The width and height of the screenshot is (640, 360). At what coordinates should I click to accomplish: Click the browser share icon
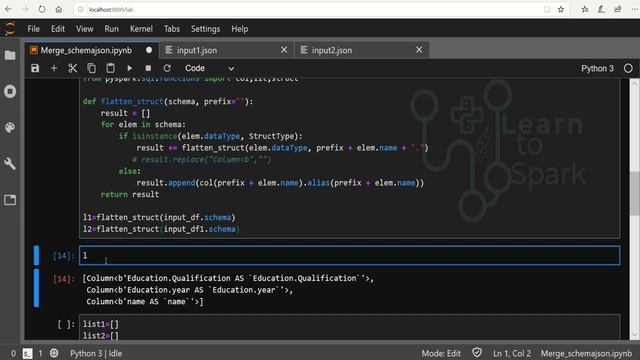(618, 9)
